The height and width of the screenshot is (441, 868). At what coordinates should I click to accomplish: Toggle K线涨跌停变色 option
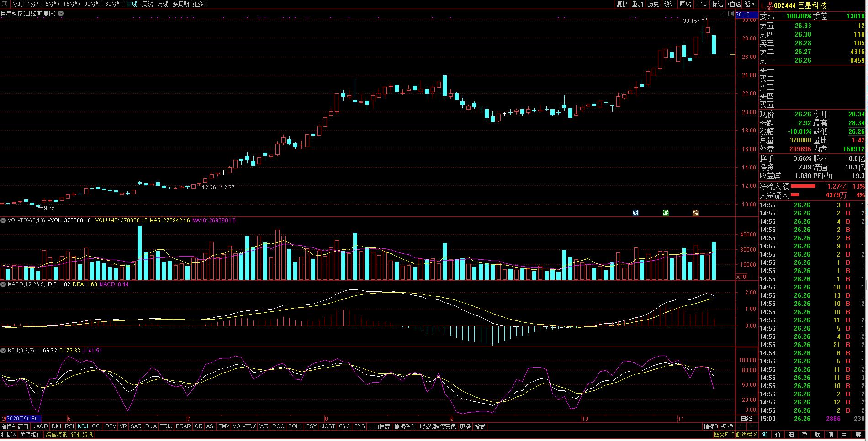[x=438, y=426]
